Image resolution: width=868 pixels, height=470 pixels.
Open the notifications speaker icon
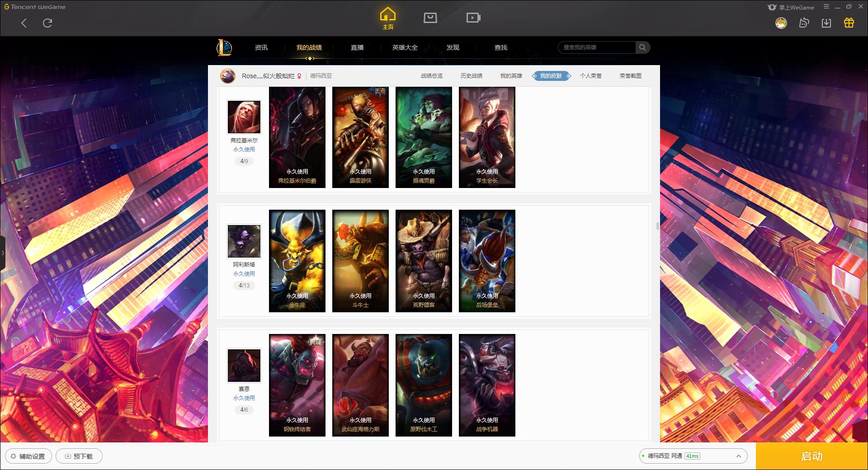click(804, 23)
